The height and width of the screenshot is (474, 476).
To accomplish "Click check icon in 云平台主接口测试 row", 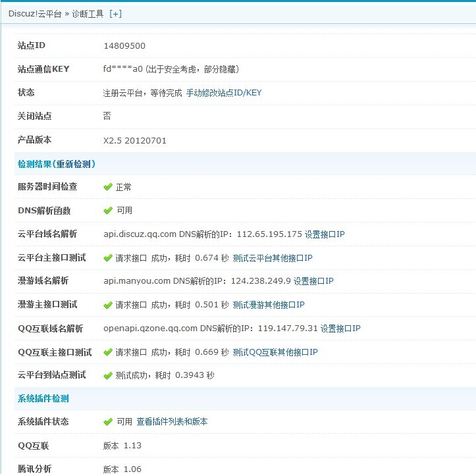I will pos(108,258).
